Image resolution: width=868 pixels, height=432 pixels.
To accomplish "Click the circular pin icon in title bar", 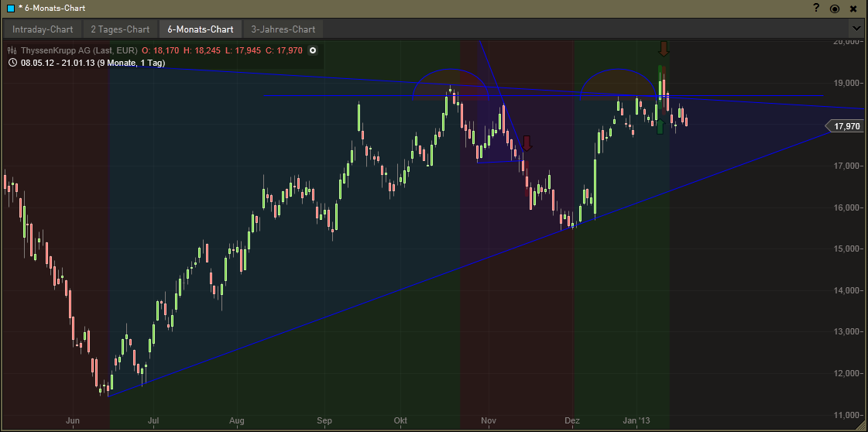I will click(835, 9).
